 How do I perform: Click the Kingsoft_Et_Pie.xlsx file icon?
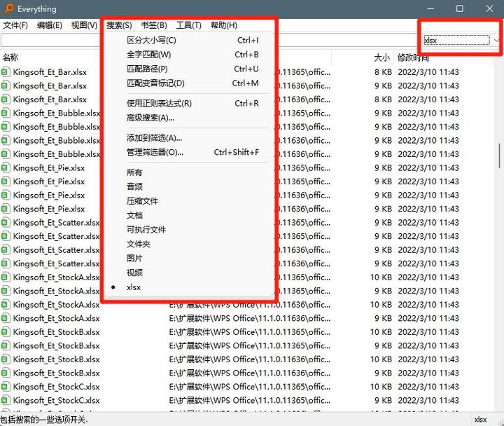6,168
